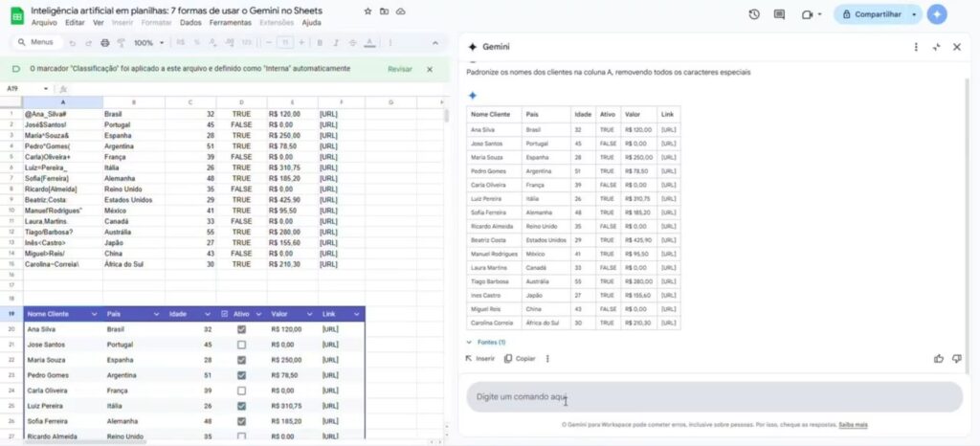Screen dimensions: 980x446
Task: Increase font size with plus button
Action: (301, 42)
